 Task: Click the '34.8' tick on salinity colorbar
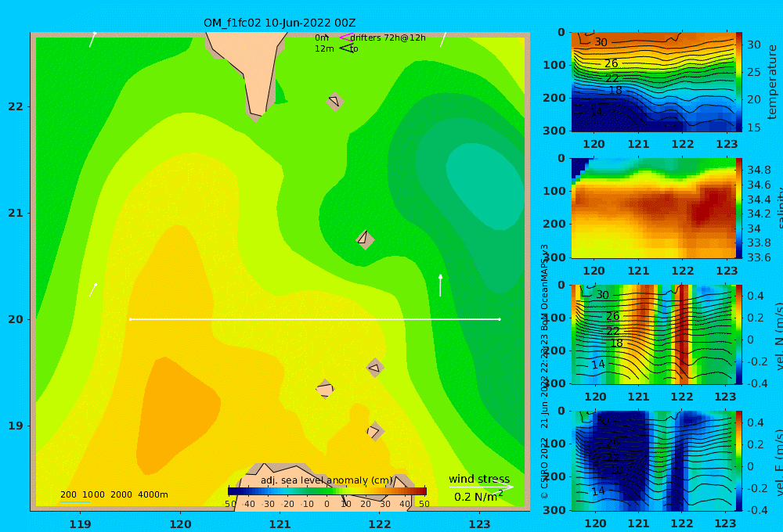(759, 171)
